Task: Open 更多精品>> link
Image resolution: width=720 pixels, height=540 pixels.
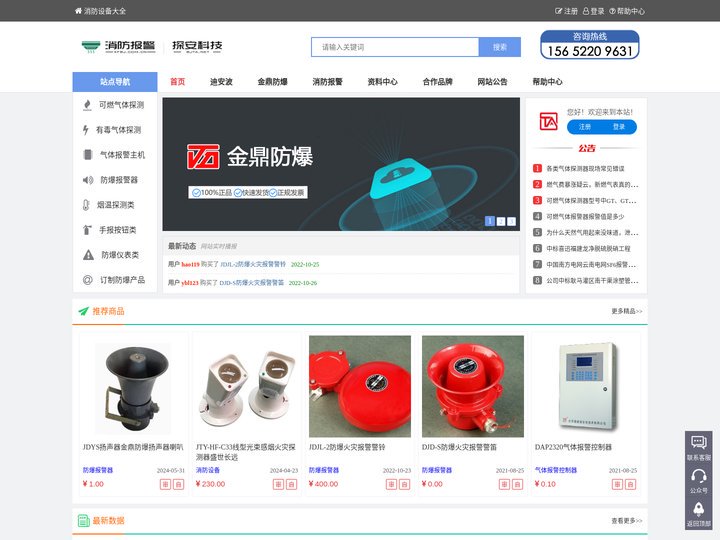Action: [x=626, y=311]
